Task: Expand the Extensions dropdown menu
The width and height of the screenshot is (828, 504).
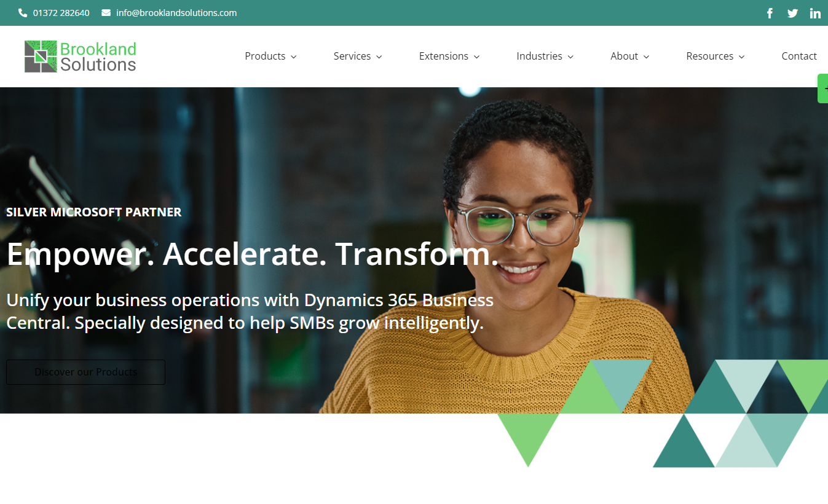Action: click(x=449, y=56)
